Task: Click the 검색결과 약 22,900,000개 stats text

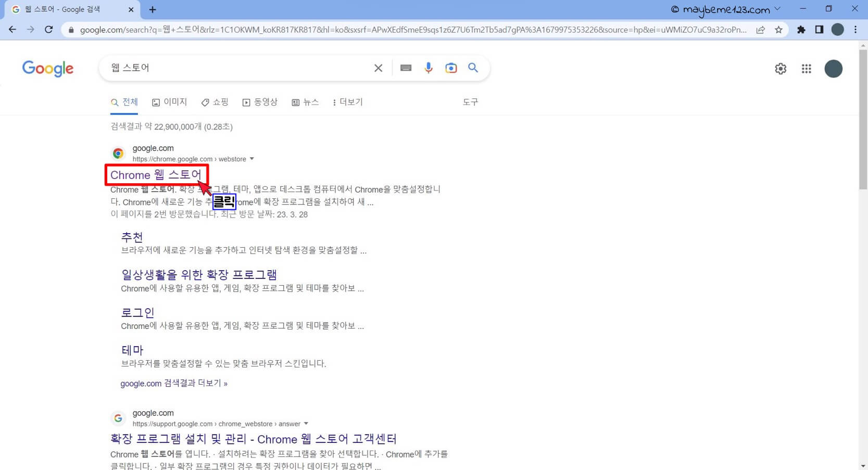Action: pyautogui.click(x=171, y=126)
